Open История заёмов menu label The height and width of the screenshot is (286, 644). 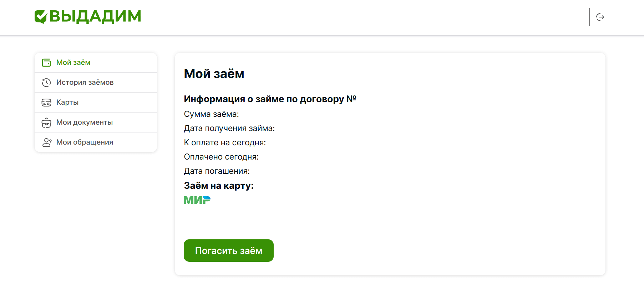[85, 83]
